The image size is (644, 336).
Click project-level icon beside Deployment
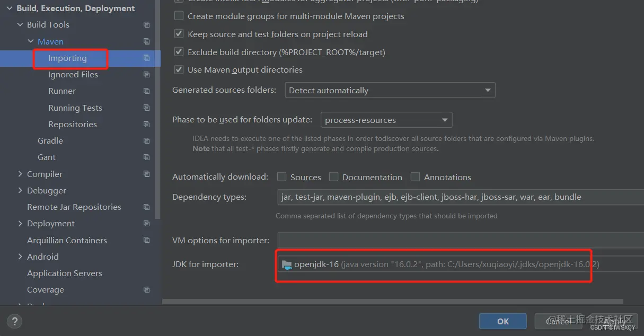147,224
